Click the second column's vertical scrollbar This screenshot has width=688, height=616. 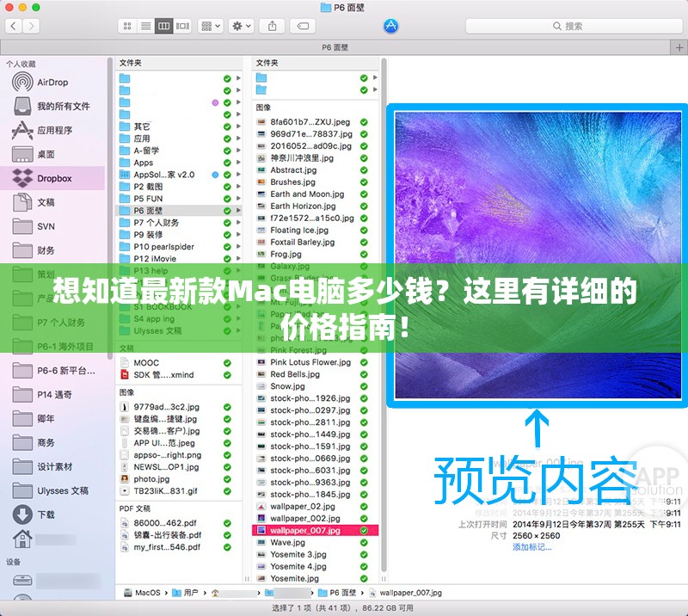coord(384,314)
